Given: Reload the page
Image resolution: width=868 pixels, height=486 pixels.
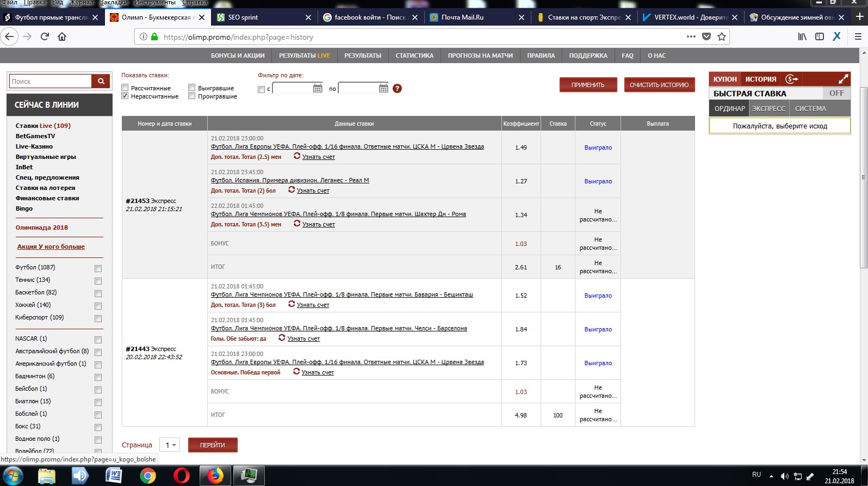Looking at the screenshot, I should coord(45,36).
